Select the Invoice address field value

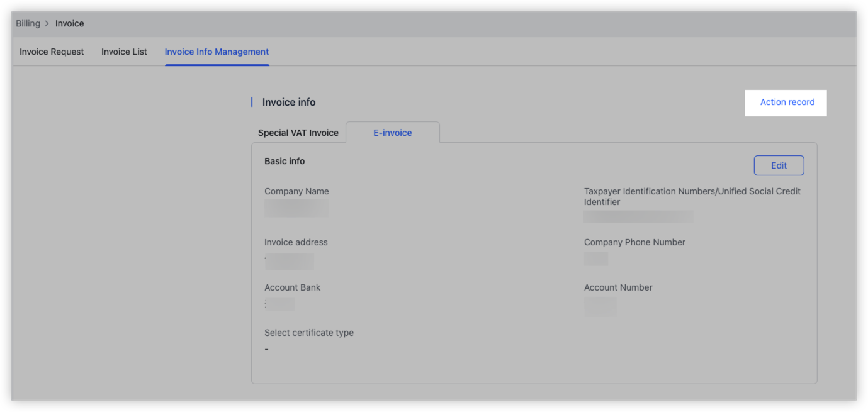(x=290, y=261)
